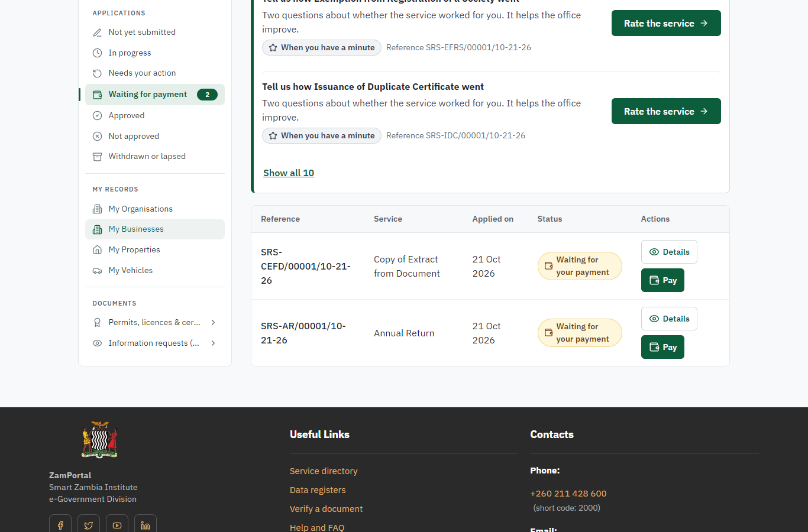The height and width of the screenshot is (532, 808).
Task: Click the undo-arrow icon beside Needs your action
Action: (x=98, y=73)
